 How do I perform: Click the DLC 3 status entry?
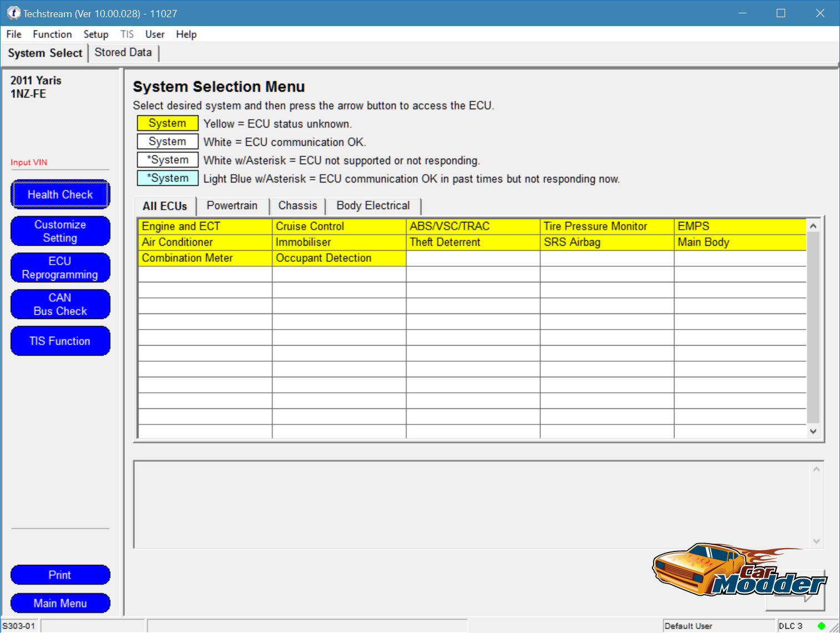click(x=790, y=626)
